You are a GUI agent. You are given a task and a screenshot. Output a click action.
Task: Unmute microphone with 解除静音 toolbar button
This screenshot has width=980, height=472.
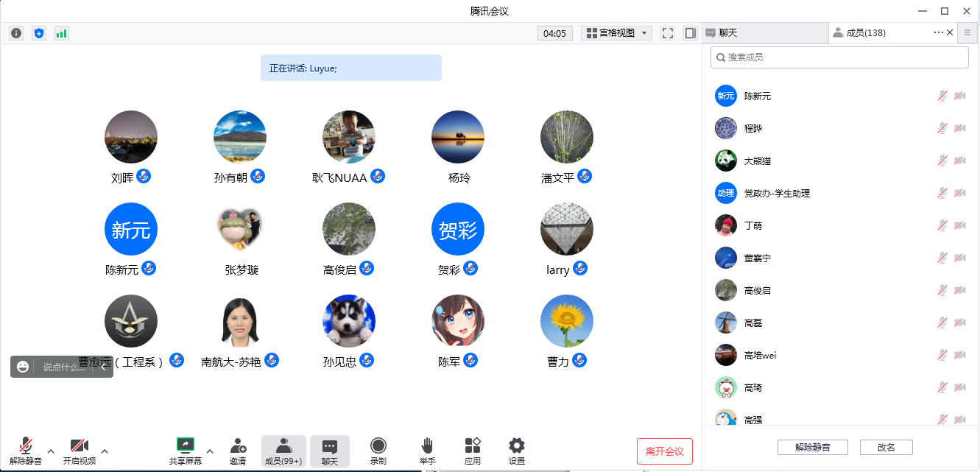coord(26,451)
